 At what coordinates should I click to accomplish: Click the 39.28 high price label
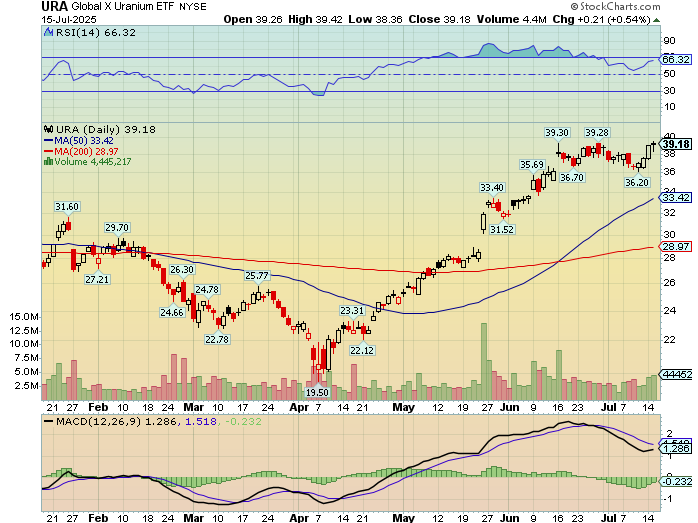click(x=597, y=133)
